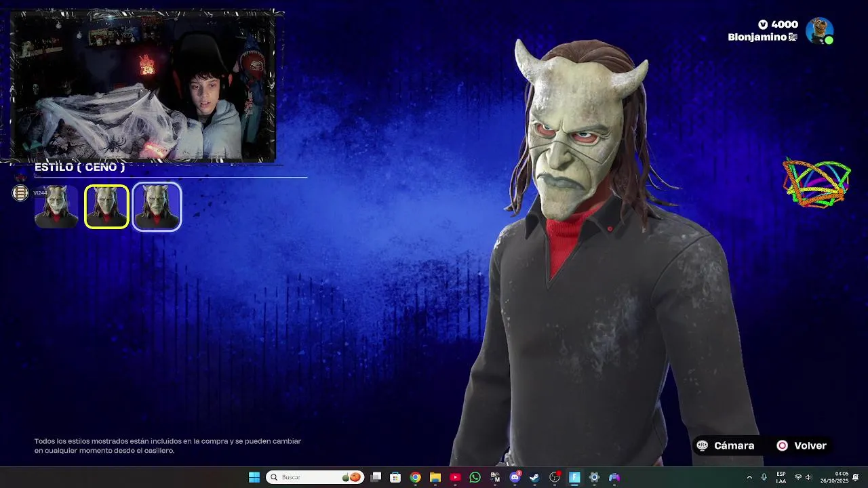The image size is (868, 488).
Task: Open Microsoft Store from the taskbar
Action: click(x=395, y=477)
